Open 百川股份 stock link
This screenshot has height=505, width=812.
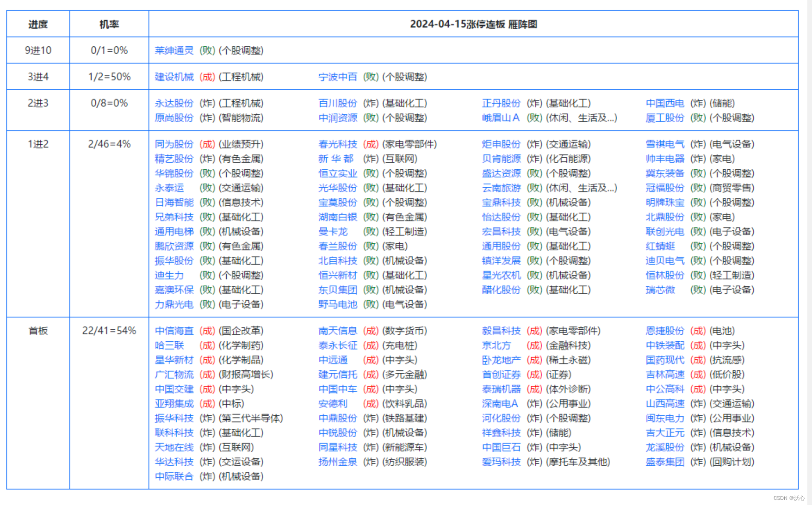pyautogui.click(x=338, y=103)
